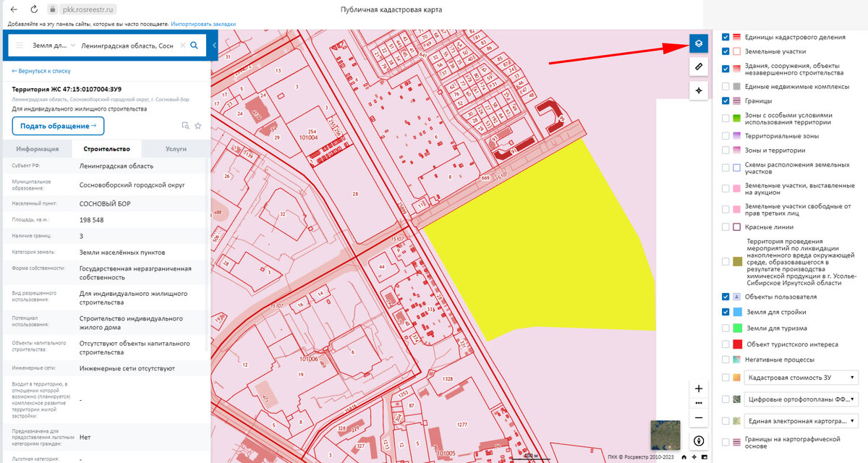Image resolution: width=868 pixels, height=463 pixels.
Task: Uncheck the 'Границы' layer
Action: point(726,101)
